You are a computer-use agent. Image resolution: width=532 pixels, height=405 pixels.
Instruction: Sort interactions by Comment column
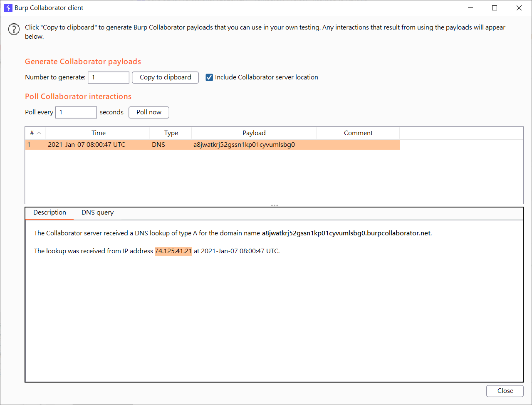[358, 133]
